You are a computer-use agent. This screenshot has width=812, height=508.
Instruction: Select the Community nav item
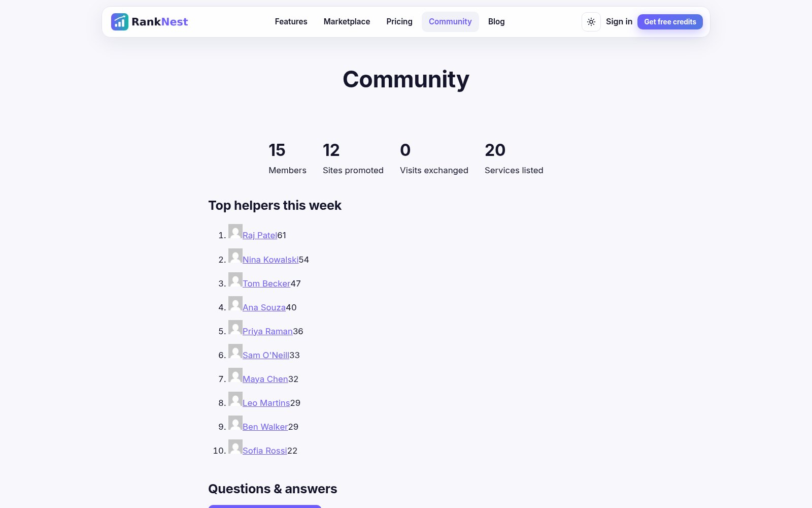coord(450,22)
